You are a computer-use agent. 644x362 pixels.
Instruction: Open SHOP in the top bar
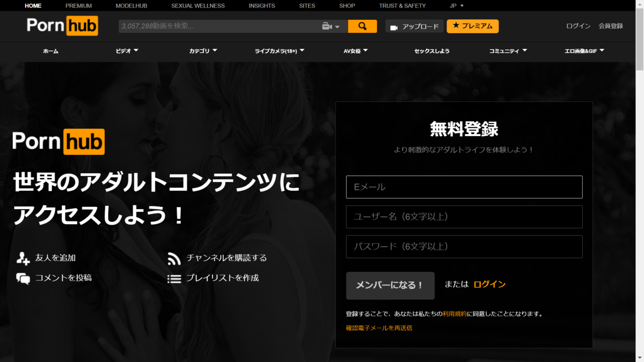click(x=347, y=6)
